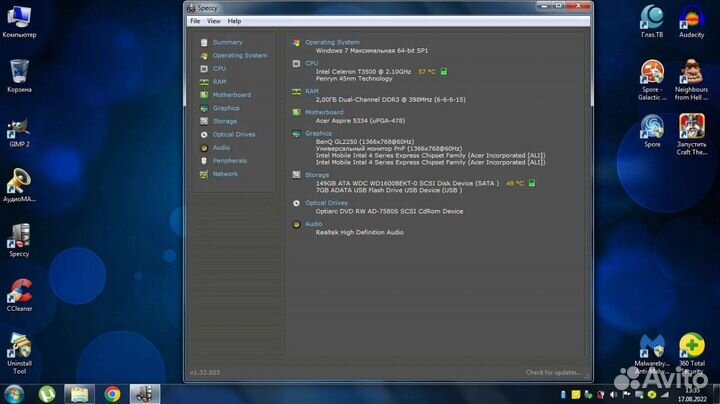Click the Optical Drives heading in summary panel
This screenshot has height=404, width=720.
pyautogui.click(x=326, y=203)
